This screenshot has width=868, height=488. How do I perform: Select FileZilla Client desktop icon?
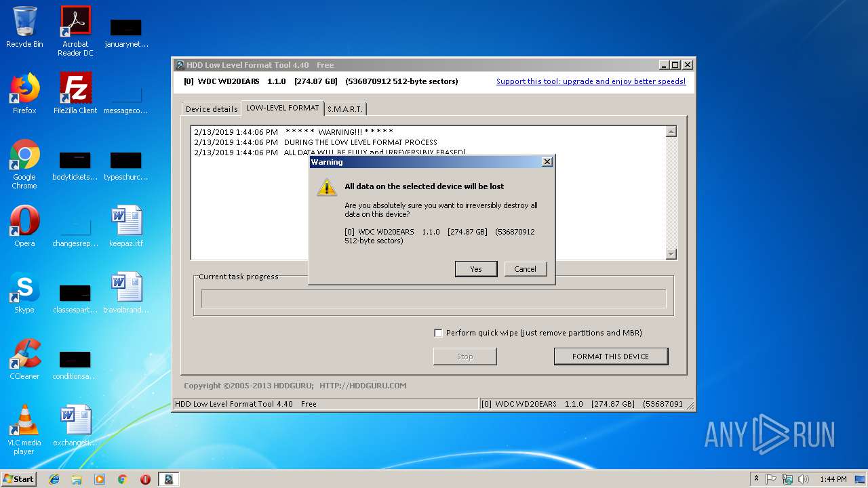tap(75, 94)
